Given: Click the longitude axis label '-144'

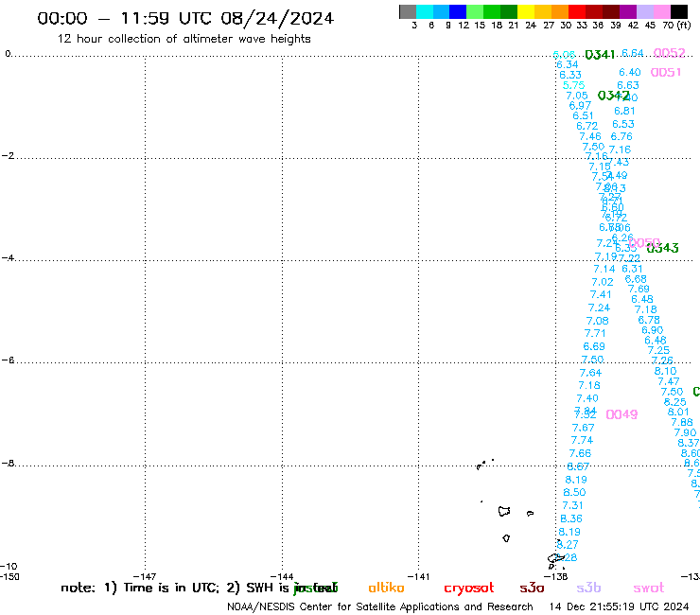Looking at the screenshot, I should (282, 576).
